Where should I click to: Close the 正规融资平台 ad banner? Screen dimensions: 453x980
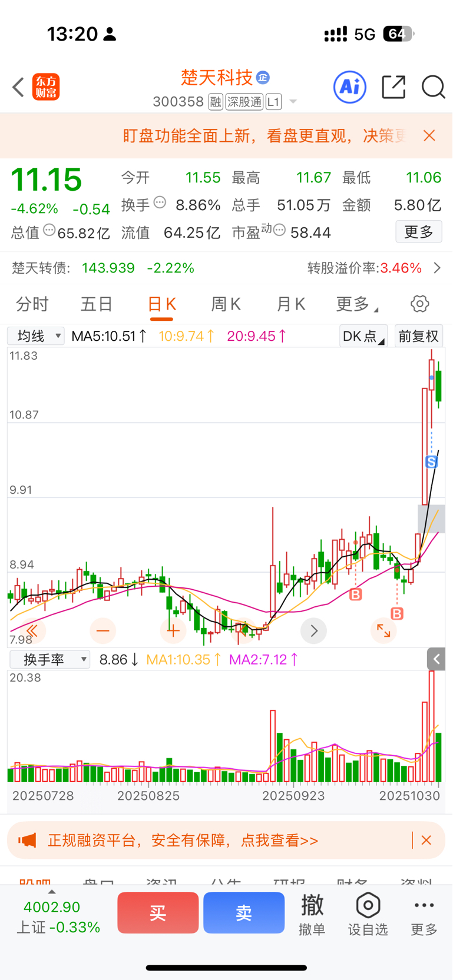(426, 841)
